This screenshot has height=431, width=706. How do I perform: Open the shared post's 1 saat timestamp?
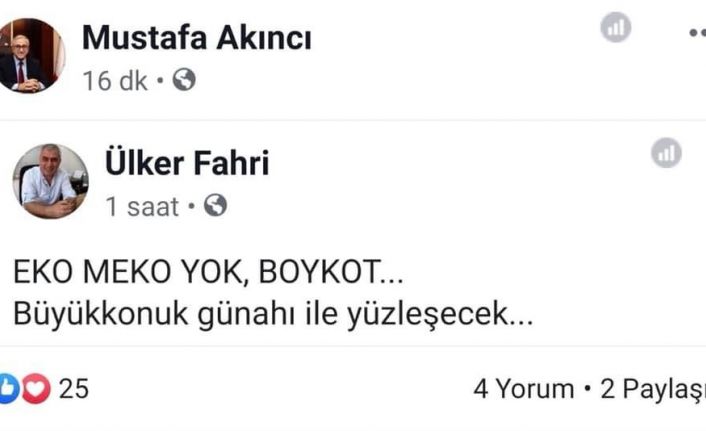click(142, 207)
